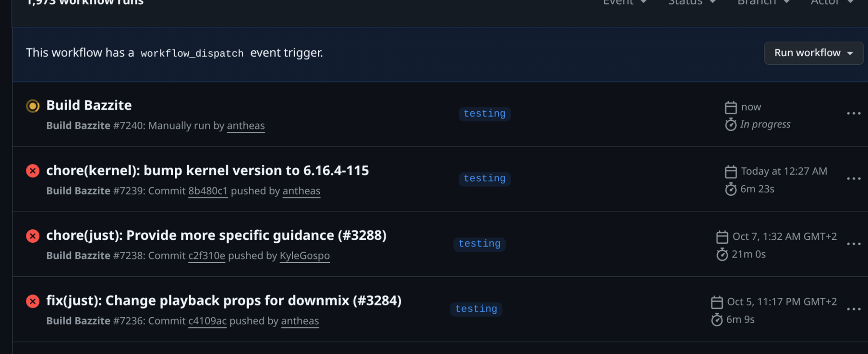Open 'Provide more specific guidance (#3288)' run
The height and width of the screenshot is (354, 868).
[x=216, y=236]
